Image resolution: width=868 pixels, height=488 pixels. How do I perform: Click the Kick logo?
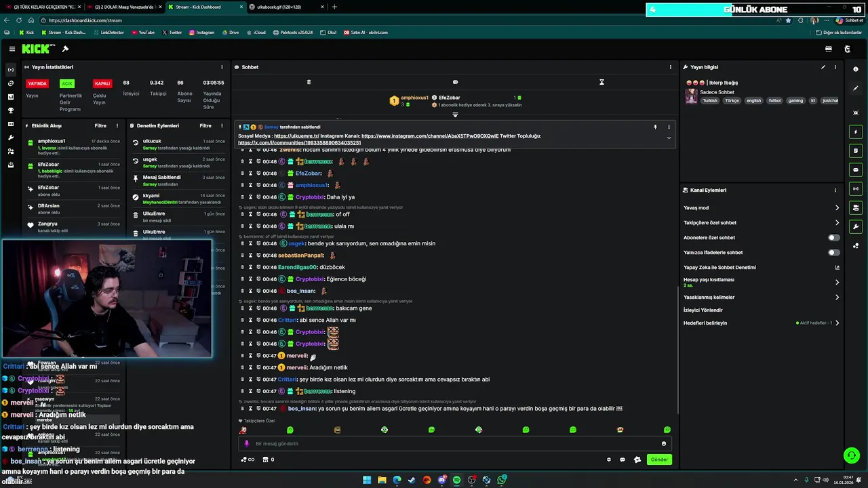37,49
